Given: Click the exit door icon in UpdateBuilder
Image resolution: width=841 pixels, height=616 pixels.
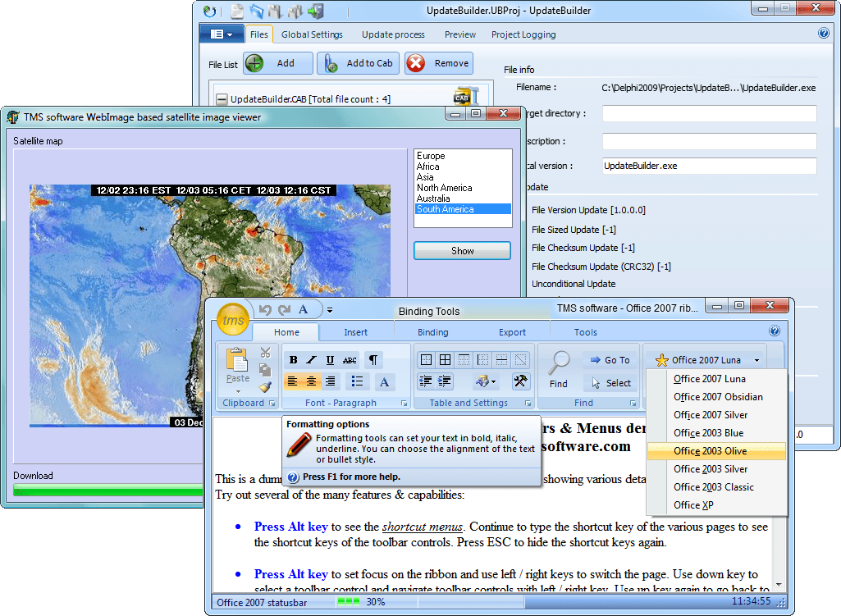Looking at the screenshot, I should (316, 11).
